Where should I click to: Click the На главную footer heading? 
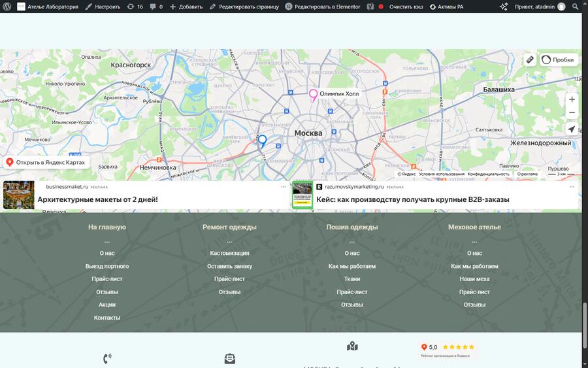(x=107, y=227)
